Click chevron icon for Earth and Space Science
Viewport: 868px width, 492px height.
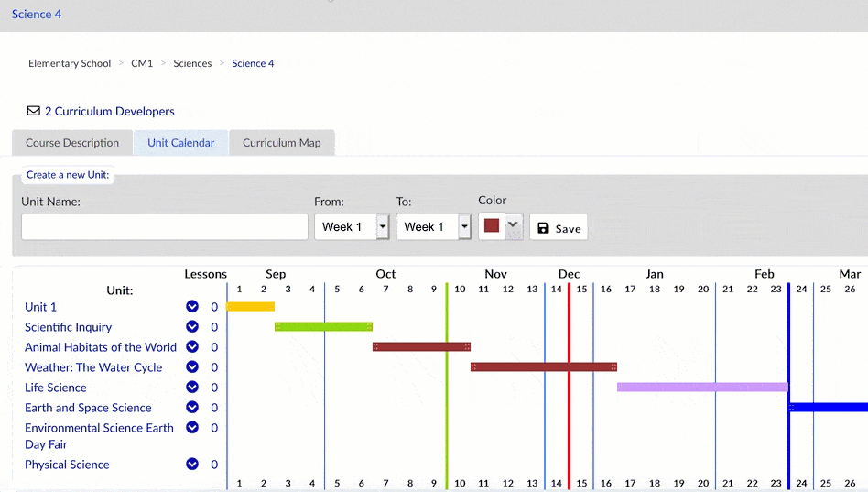click(192, 408)
